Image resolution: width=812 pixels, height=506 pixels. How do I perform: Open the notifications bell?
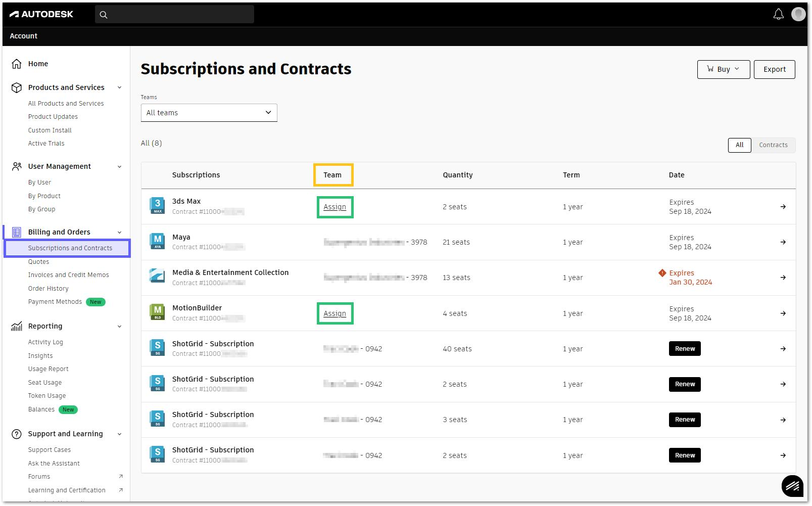tap(779, 14)
